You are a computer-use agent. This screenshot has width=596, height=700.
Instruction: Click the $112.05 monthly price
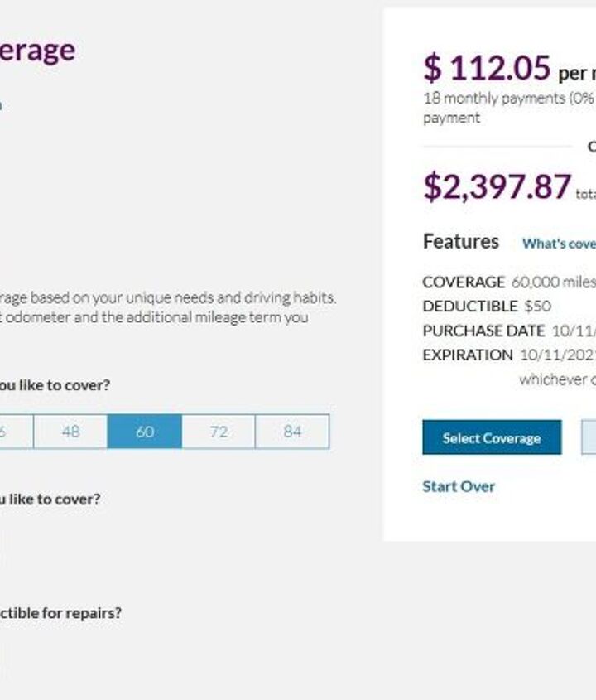[487, 68]
